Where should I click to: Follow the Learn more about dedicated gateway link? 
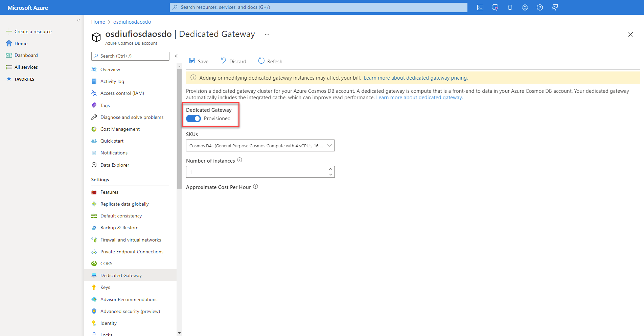pos(419,98)
